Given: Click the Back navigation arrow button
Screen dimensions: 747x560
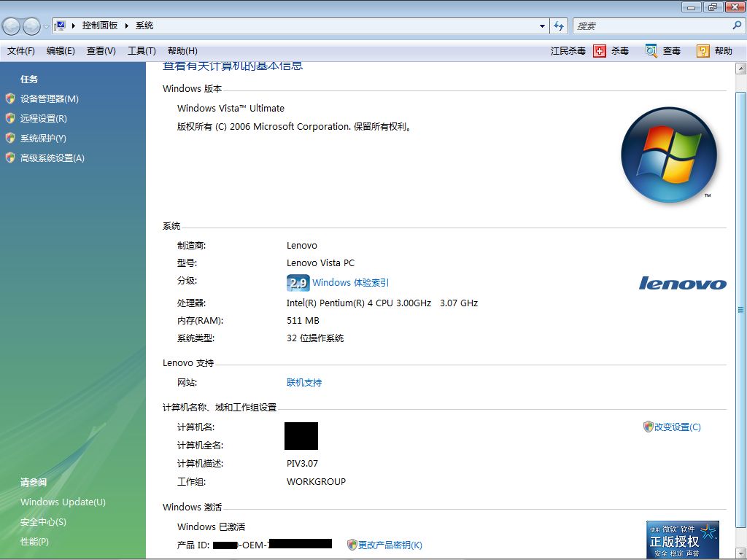Looking at the screenshot, I should (x=11, y=26).
